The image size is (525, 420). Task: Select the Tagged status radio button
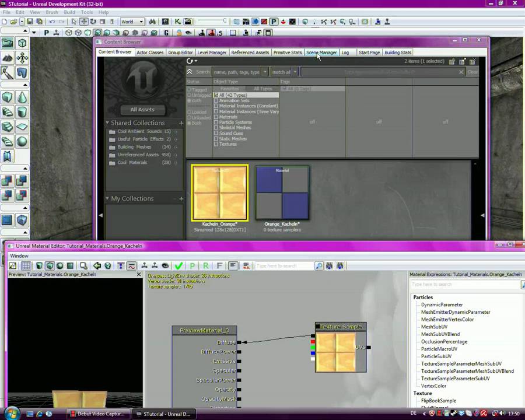pos(189,90)
